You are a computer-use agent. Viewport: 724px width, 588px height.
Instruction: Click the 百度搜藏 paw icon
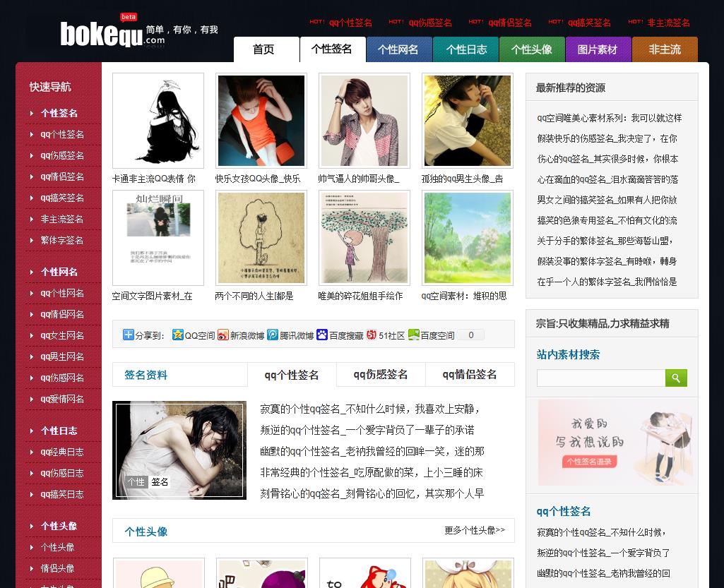322,335
